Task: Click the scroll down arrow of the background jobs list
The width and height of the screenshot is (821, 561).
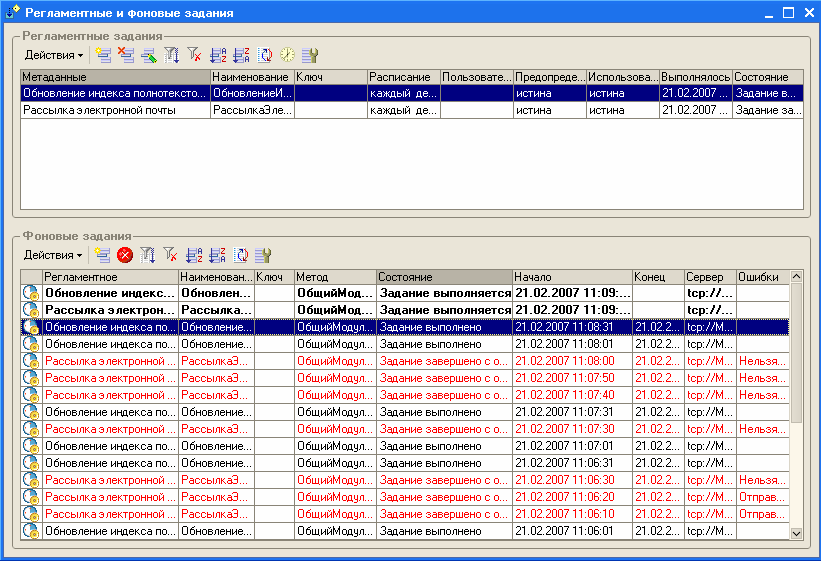Action: click(797, 533)
